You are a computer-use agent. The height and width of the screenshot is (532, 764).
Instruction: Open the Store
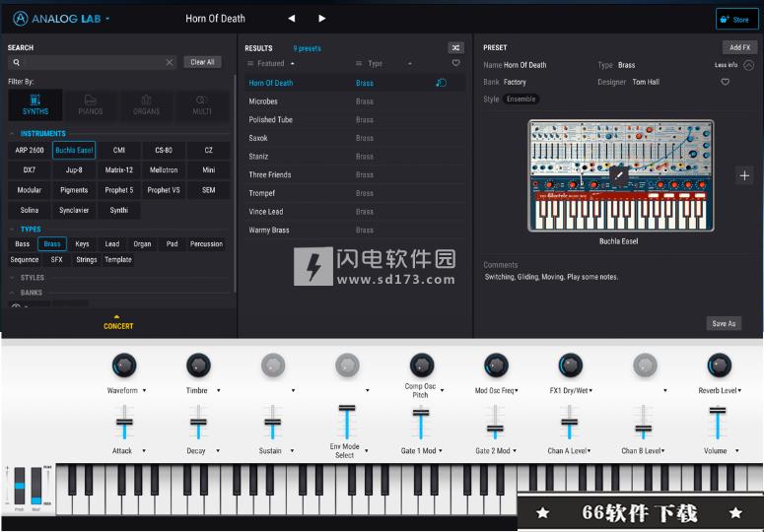click(736, 20)
